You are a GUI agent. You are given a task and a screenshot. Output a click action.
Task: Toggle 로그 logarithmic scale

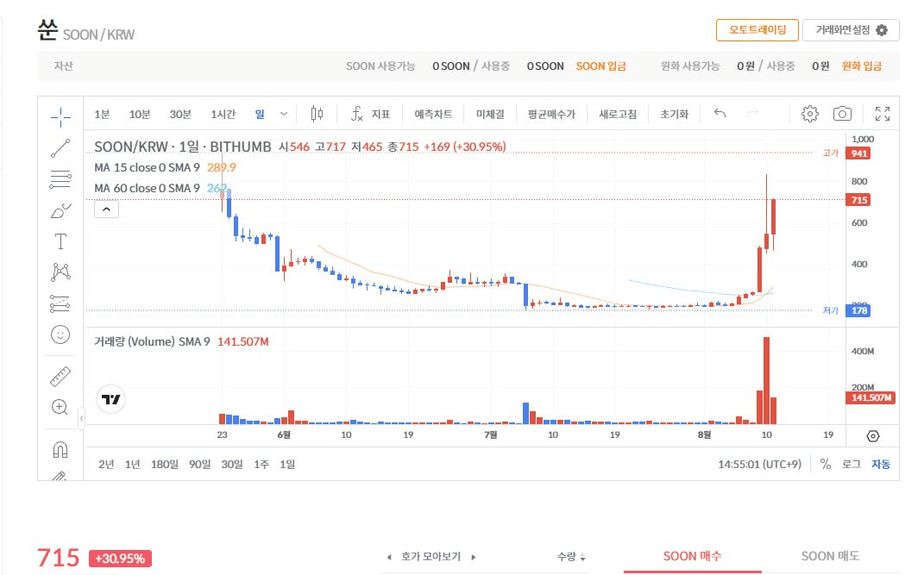[x=851, y=465]
